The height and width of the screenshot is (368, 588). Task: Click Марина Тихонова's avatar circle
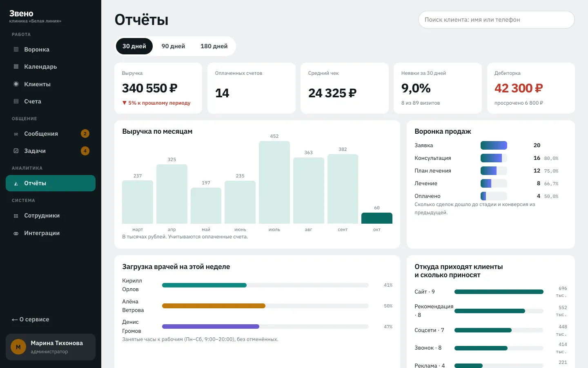click(x=18, y=347)
